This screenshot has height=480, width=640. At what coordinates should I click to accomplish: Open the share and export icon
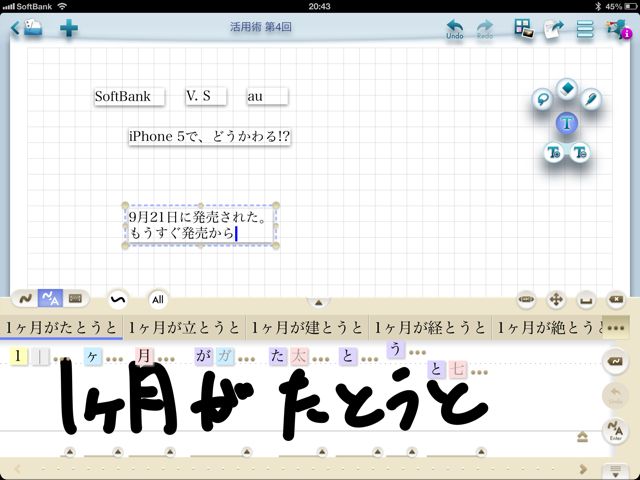[554, 29]
